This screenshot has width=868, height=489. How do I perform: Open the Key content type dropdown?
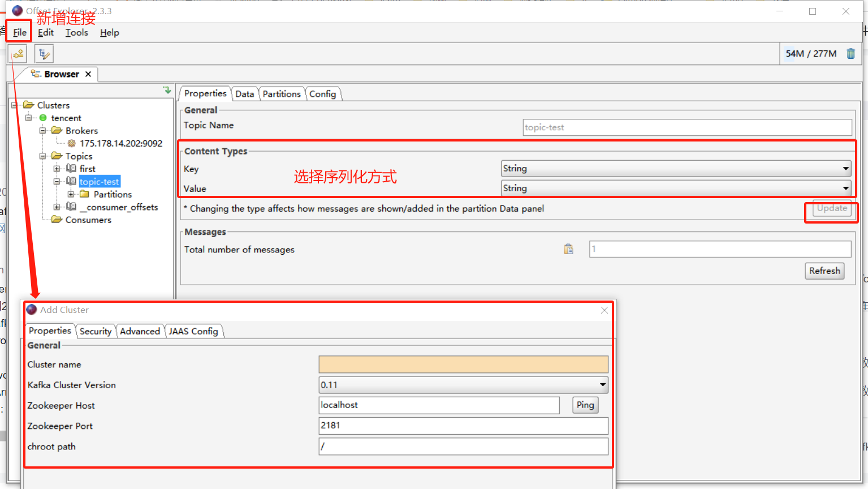click(846, 168)
